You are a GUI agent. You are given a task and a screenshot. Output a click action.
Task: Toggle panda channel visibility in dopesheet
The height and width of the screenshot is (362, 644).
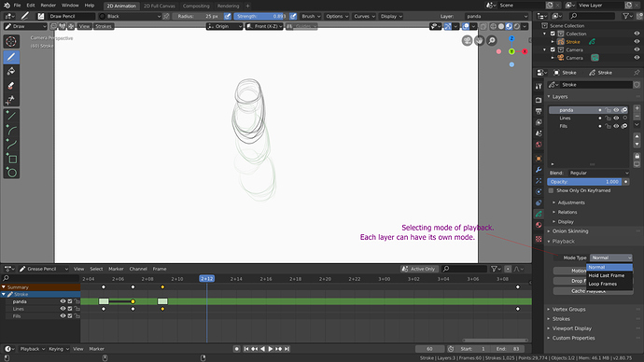(63, 301)
